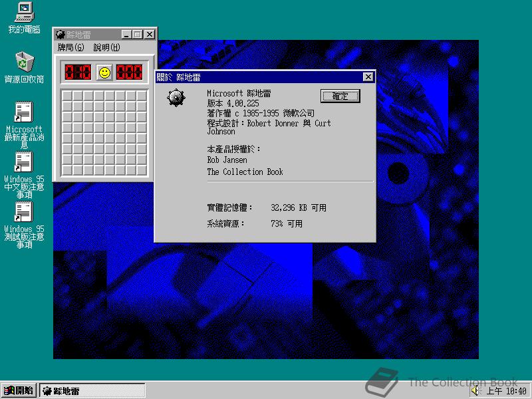This screenshot has height=399, width=532.
Task: Select the Windows 95 中文版注意事項 shortcut
Action: click(24, 174)
